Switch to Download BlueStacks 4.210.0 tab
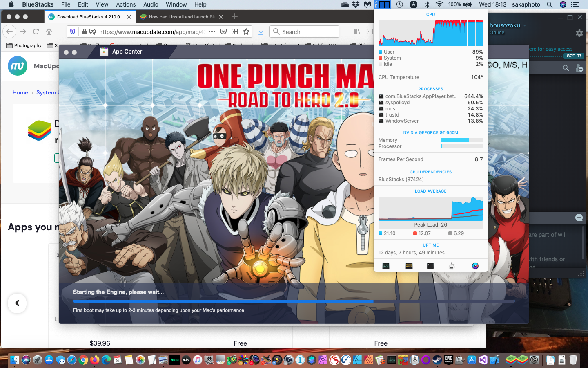Viewport: 588px width, 368px height. pos(89,17)
